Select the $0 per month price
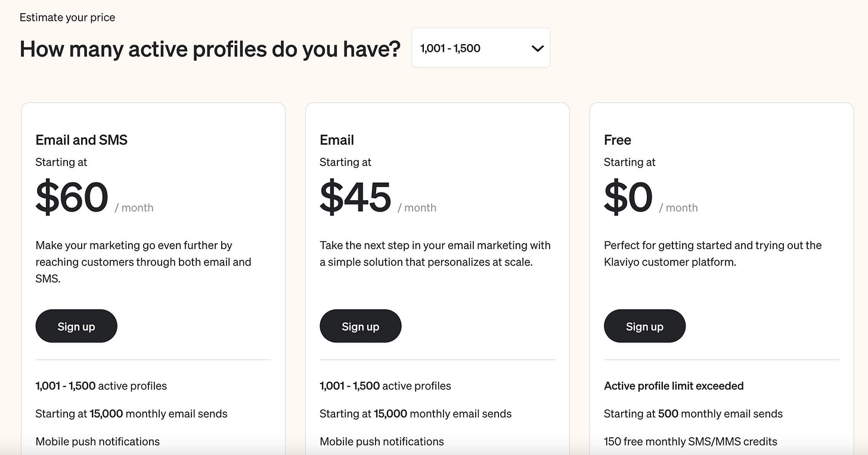 (651, 197)
